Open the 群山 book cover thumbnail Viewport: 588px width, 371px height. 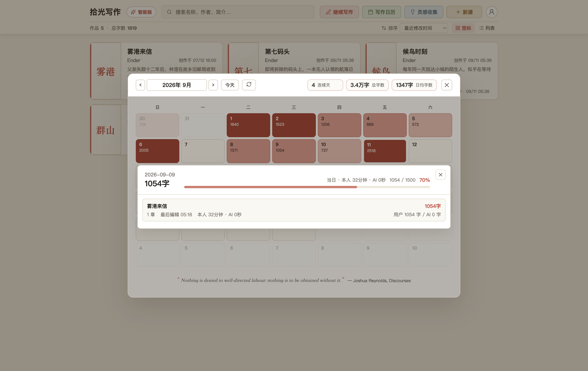(105, 130)
